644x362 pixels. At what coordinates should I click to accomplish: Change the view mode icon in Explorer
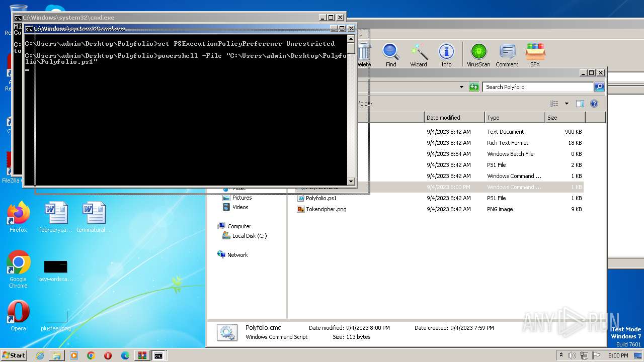pos(554,104)
